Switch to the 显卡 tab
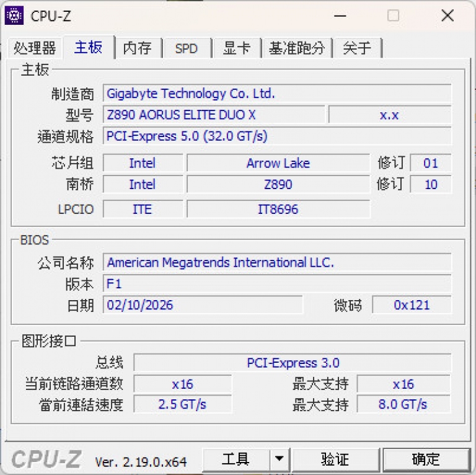This screenshot has height=475, width=476. coord(236,48)
